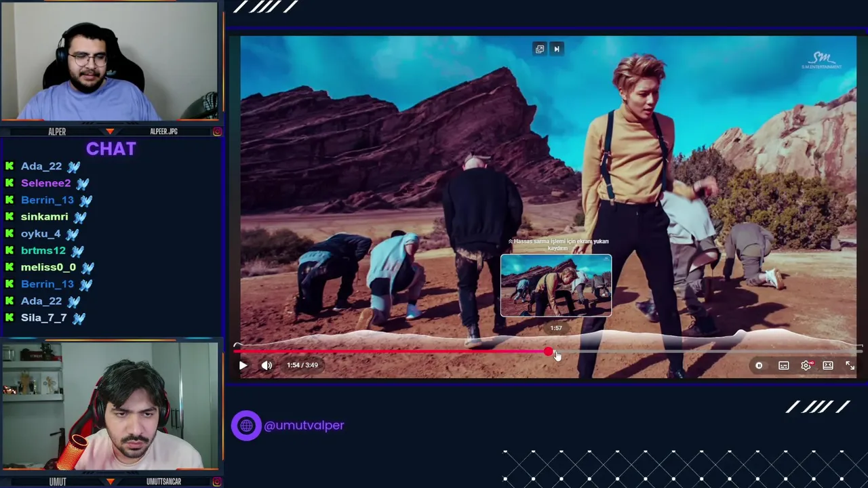Click the 1:57 seek preview thumbnail
Viewport: 868px width, 488px height.
[556, 285]
